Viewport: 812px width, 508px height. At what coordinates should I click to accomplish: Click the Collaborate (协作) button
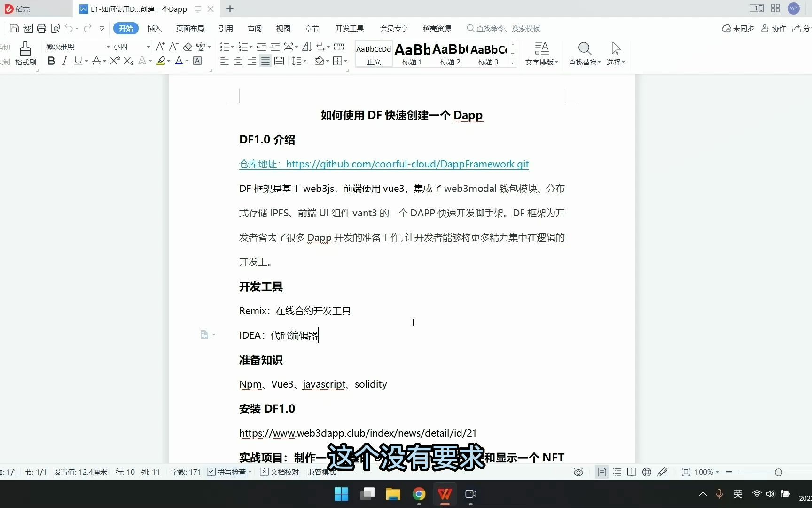[x=773, y=28]
